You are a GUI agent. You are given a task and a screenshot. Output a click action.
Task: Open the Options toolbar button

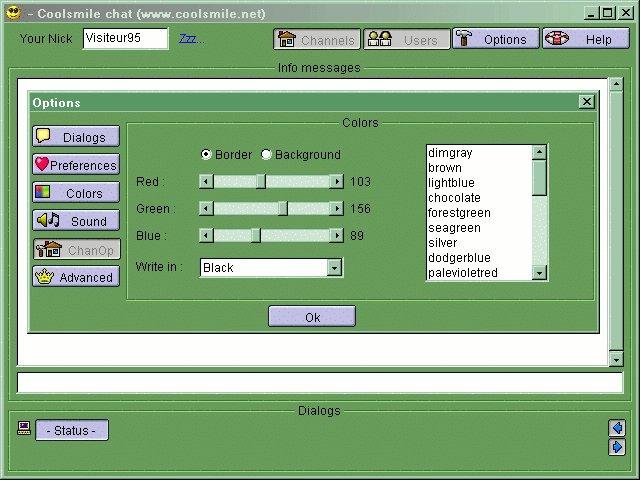(x=496, y=39)
